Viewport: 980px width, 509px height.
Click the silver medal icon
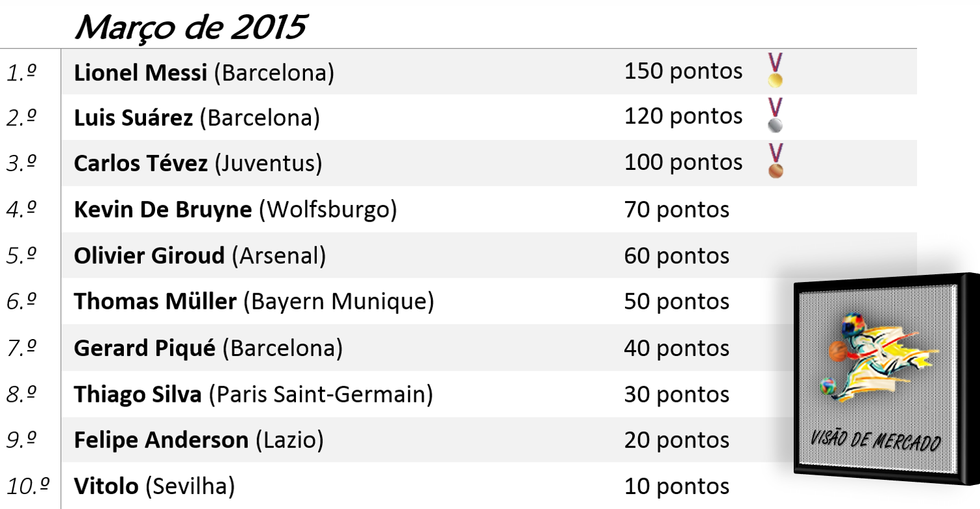[x=775, y=116]
